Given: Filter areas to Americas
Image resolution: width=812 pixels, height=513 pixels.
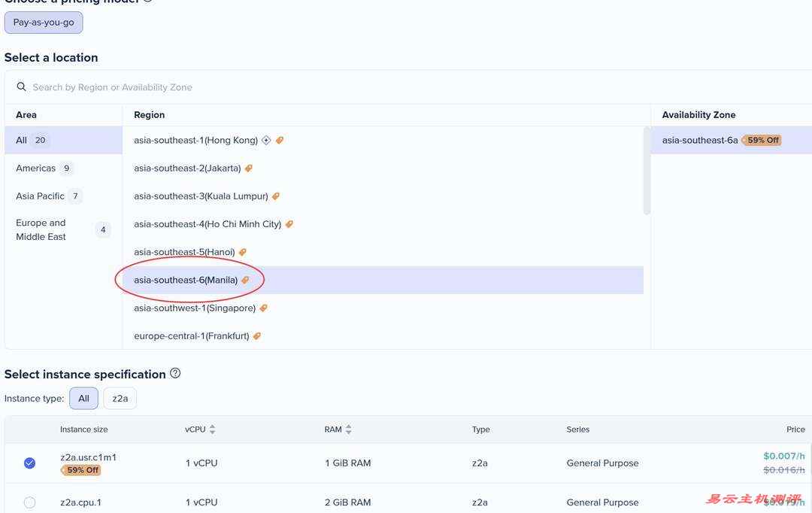Looking at the screenshot, I should click(36, 168).
